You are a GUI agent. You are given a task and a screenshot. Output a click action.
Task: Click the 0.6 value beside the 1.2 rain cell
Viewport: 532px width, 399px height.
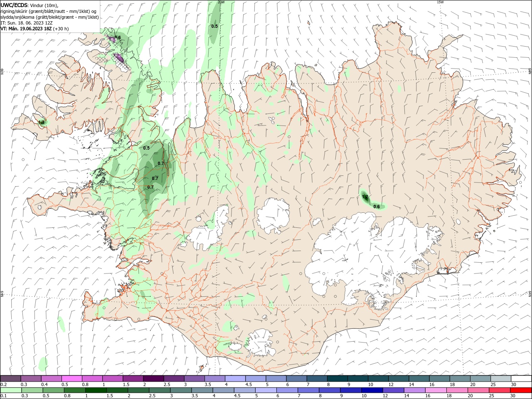pyautogui.click(x=377, y=207)
